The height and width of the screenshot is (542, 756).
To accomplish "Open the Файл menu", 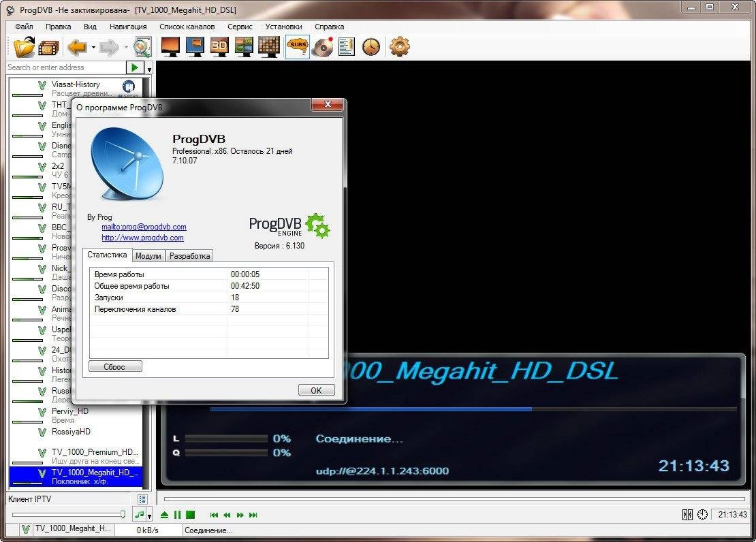I will coord(24,27).
